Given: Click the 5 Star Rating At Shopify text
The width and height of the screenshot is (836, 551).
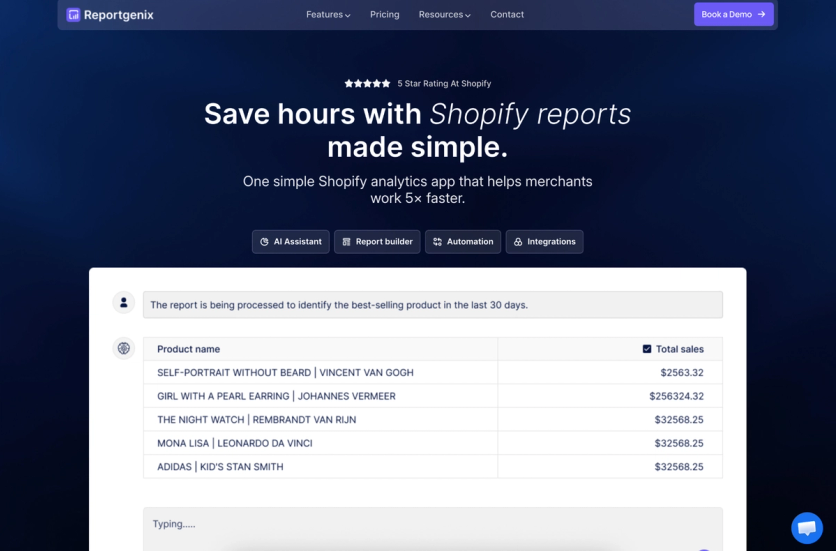Looking at the screenshot, I should (444, 83).
